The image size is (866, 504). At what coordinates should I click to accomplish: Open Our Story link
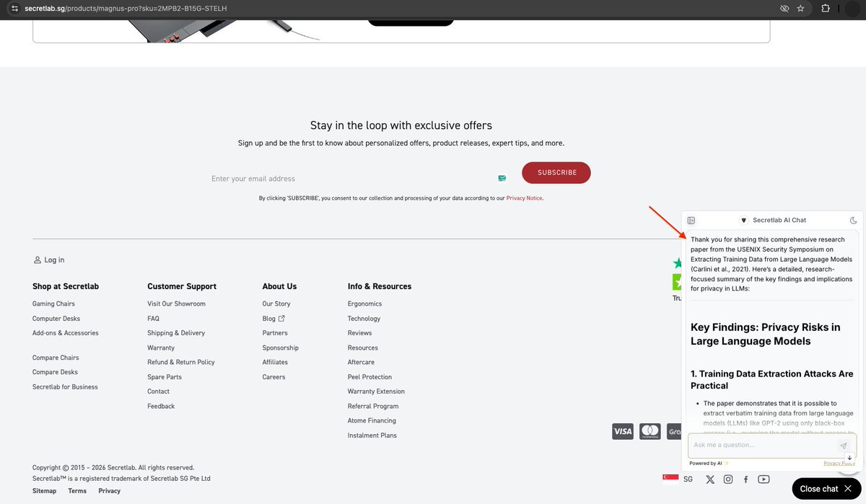tap(277, 304)
